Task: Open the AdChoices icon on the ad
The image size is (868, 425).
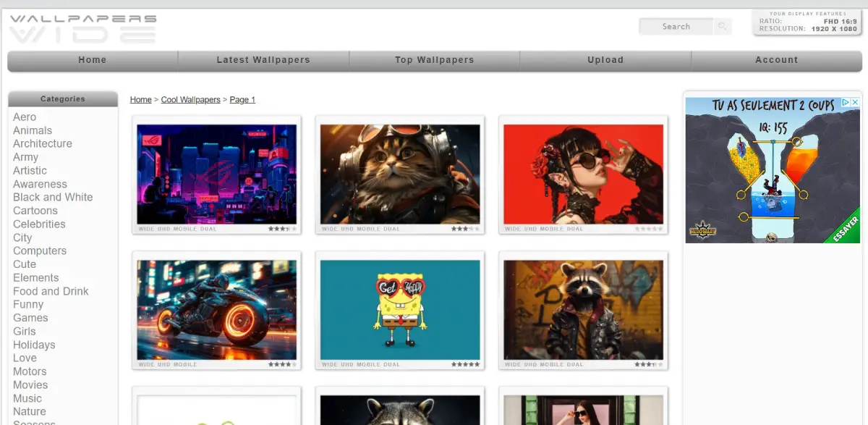Action: (x=846, y=103)
